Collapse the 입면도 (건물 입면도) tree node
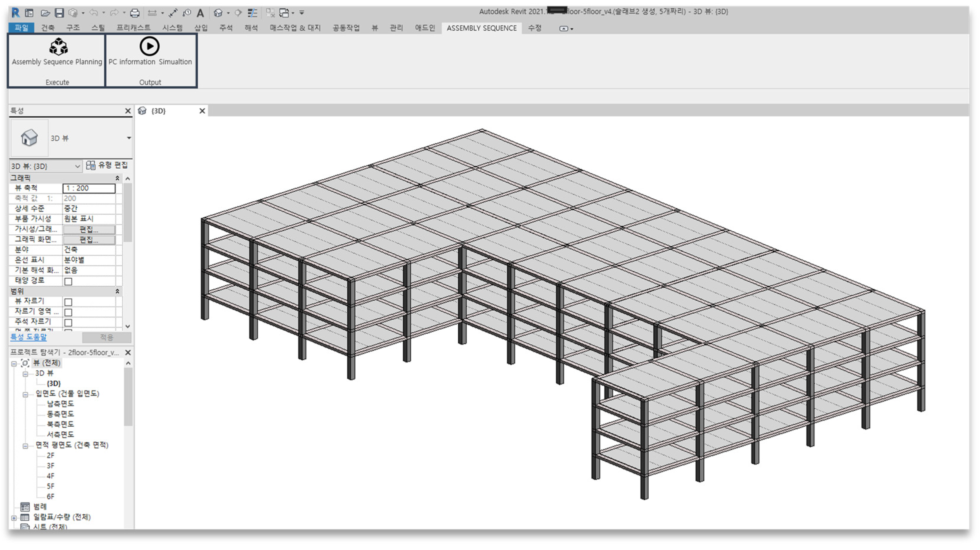The width and height of the screenshot is (980, 550). click(x=25, y=395)
